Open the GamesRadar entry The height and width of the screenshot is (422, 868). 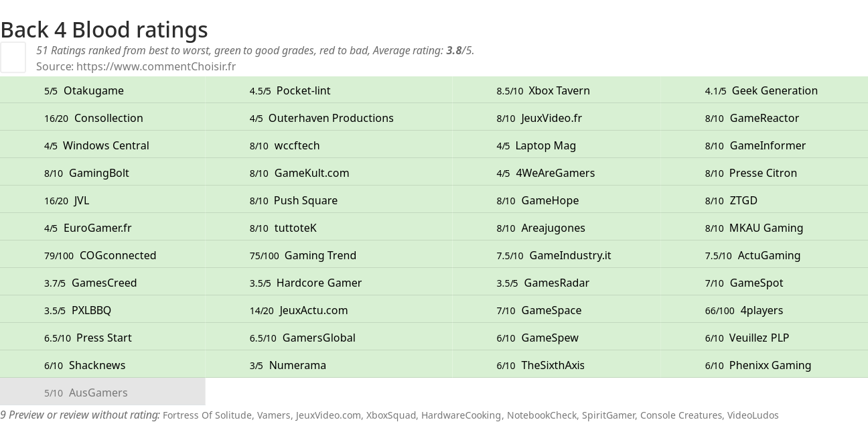[557, 283]
